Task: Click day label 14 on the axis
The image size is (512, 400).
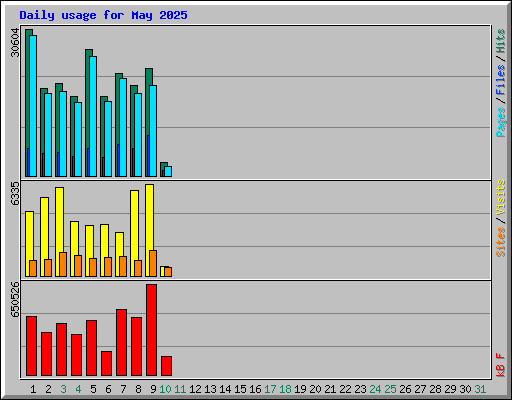Action: coord(225,389)
